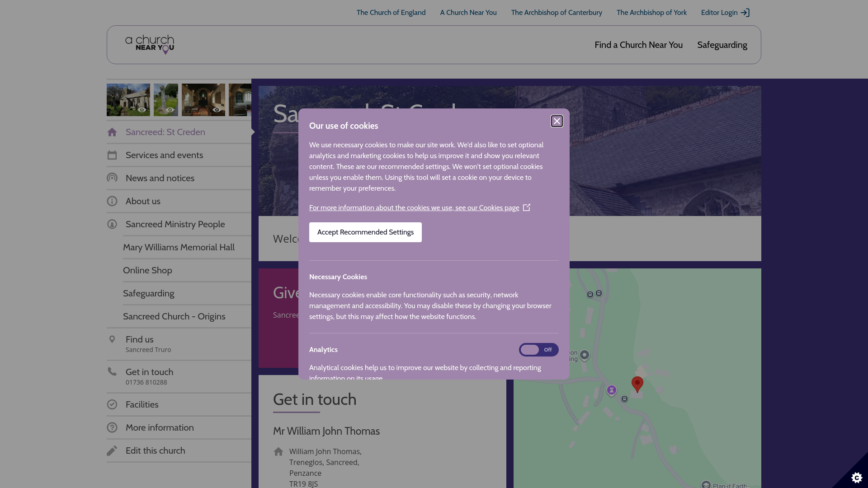
Task: Click the Sancreed Truro location text
Action: click(x=148, y=350)
